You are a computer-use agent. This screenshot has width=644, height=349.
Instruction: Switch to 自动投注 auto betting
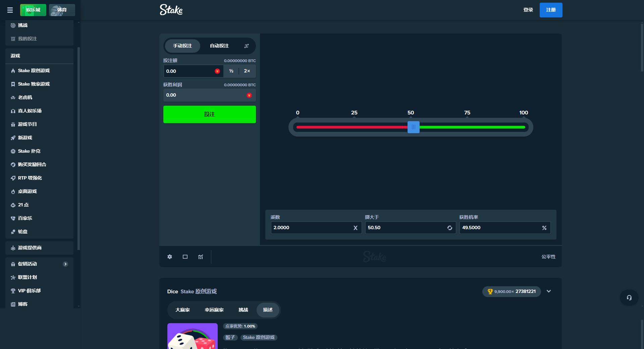(219, 46)
